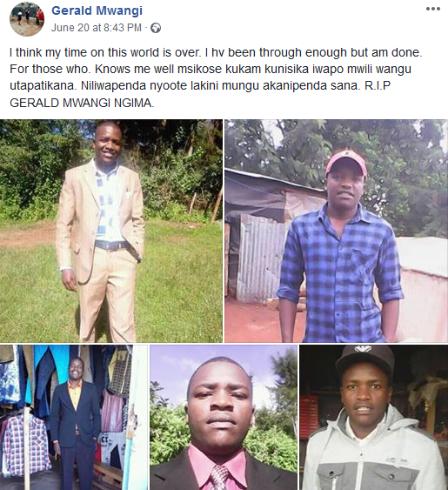This screenshot has height=490, width=448.
Task: Click the author name in the post header
Action: click(97, 10)
